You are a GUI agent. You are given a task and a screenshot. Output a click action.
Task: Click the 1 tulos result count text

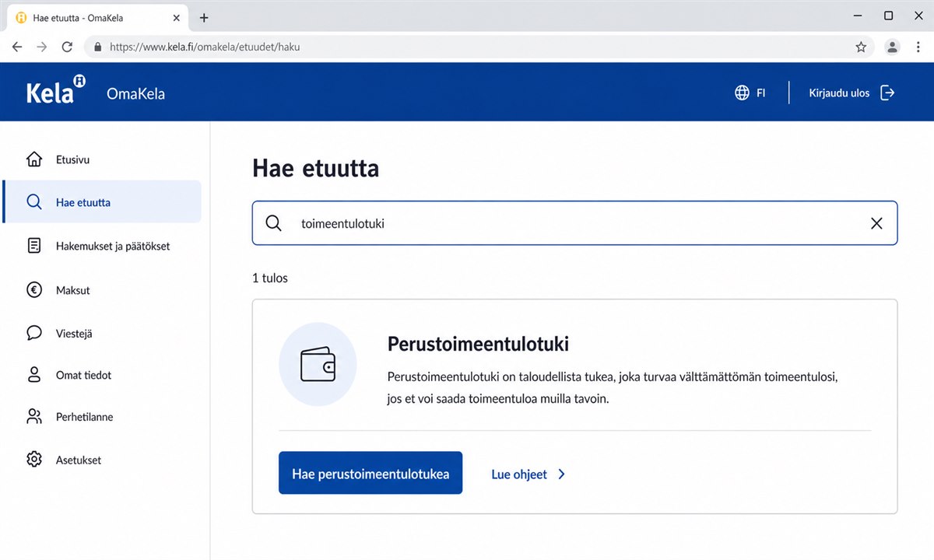[270, 278]
